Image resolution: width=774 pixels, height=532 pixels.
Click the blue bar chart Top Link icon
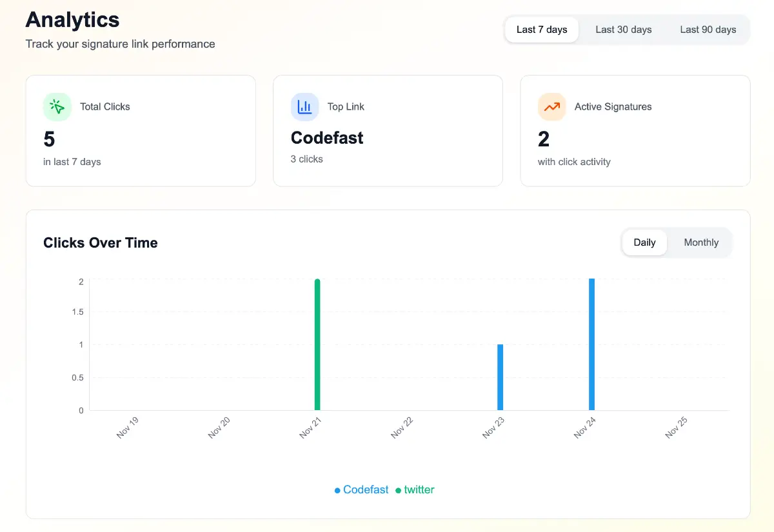click(x=304, y=107)
